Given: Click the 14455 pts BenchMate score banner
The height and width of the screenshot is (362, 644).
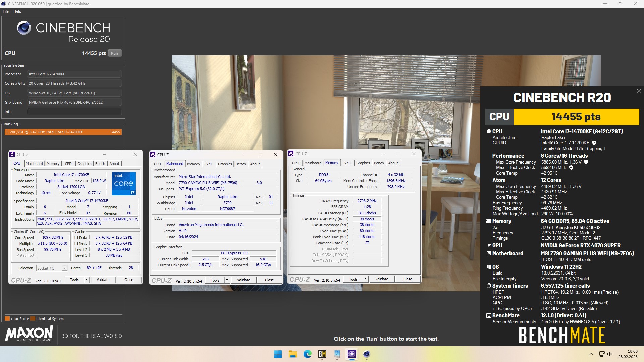Looking at the screenshot, I should click(576, 117).
